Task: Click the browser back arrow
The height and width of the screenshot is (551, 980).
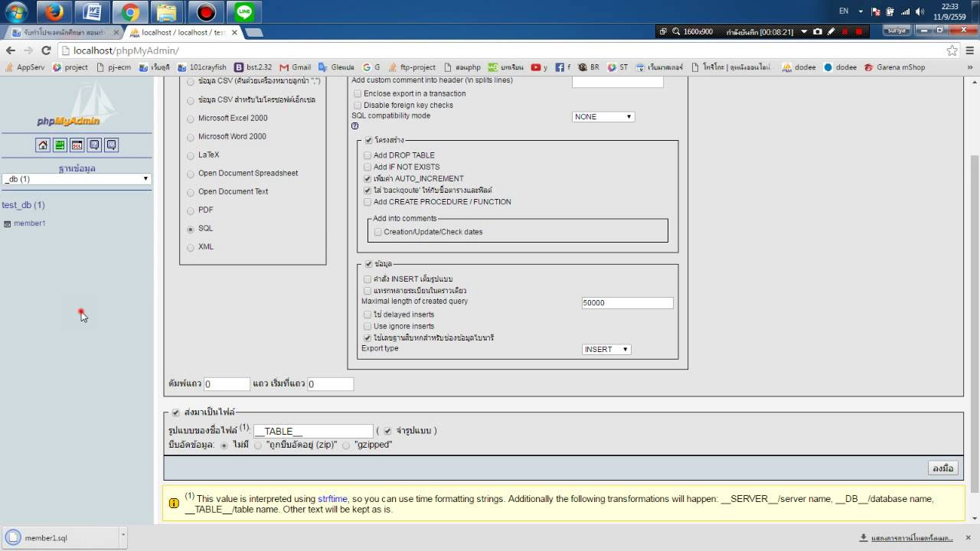Action: tap(11, 51)
